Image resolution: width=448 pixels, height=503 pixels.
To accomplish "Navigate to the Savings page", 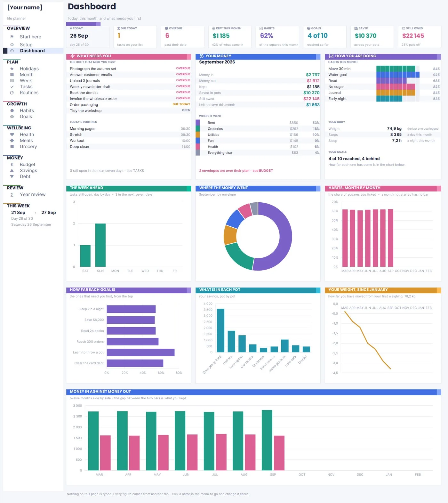I will point(28,171).
